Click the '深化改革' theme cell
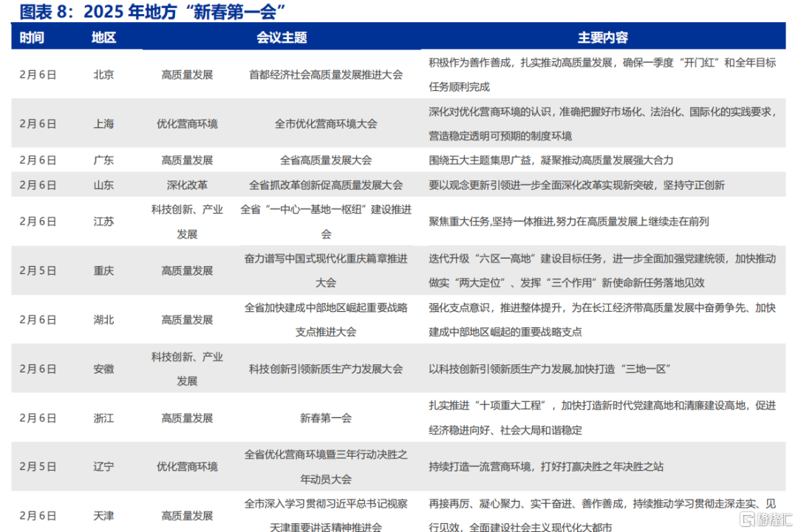 pos(187,185)
